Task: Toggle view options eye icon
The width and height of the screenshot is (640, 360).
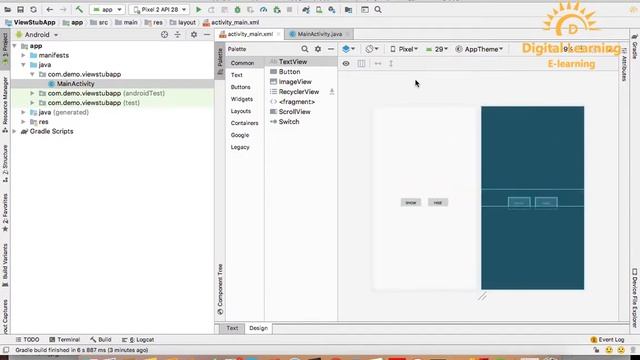Action: click(346, 64)
